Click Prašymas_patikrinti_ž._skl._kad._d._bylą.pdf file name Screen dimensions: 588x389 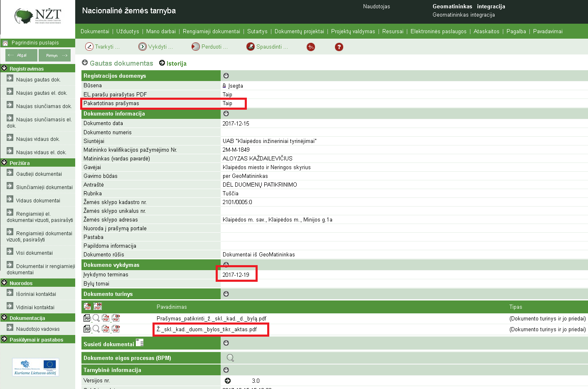pos(212,318)
